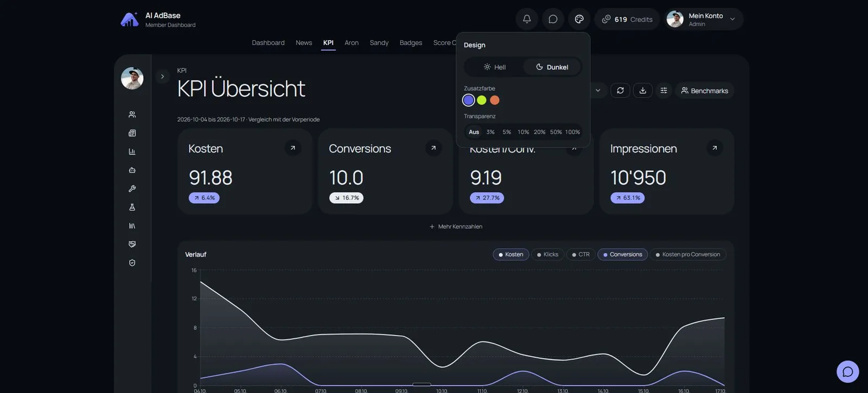The image size is (868, 393).
Task: Click the refresh data icon
Action: [620, 91]
